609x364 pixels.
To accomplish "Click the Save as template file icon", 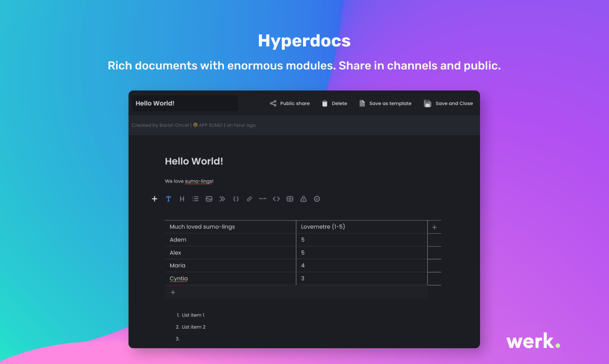I will tap(362, 103).
